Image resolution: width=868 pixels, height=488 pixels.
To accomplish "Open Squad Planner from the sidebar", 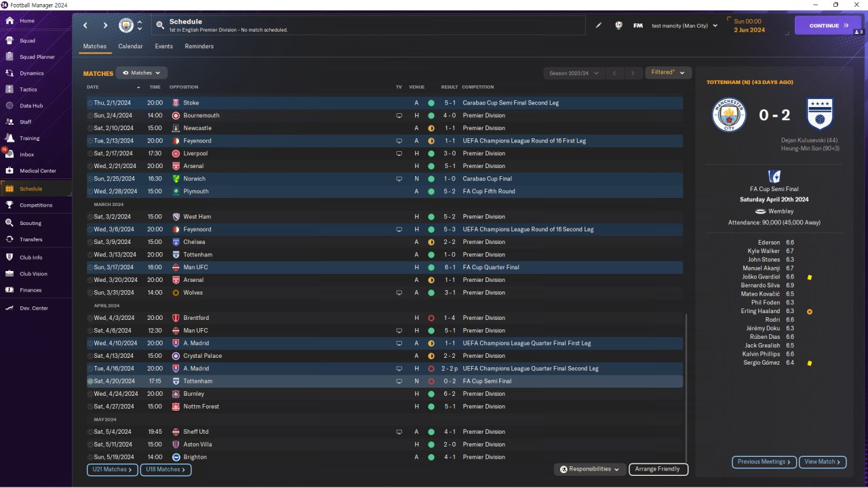I will [36, 57].
